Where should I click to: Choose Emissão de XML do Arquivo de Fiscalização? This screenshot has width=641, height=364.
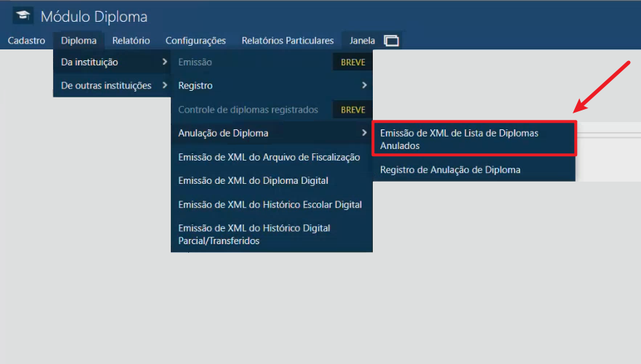pos(269,157)
